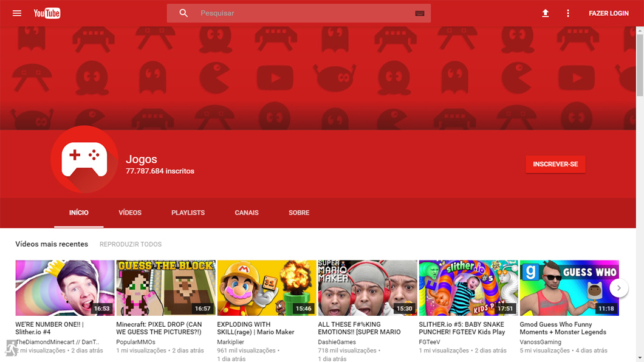
Task: Click the 16:53 duration badge
Action: (x=101, y=308)
